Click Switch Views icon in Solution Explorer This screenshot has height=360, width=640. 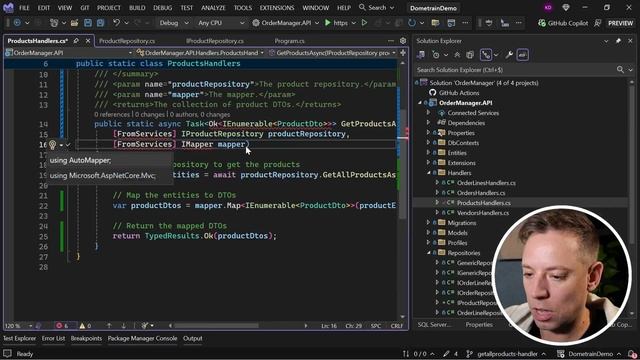(x=421, y=55)
